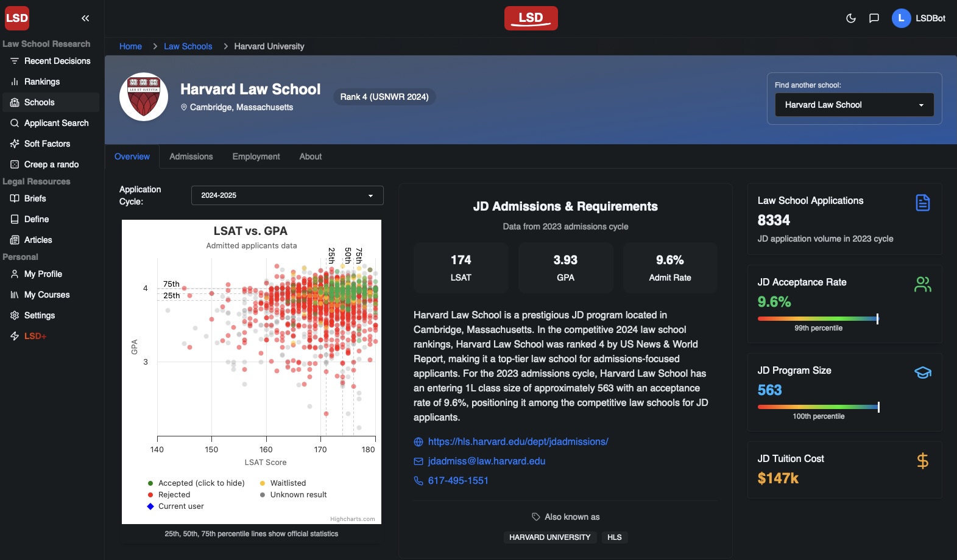Switch to the Admissions tab

coord(191,156)
